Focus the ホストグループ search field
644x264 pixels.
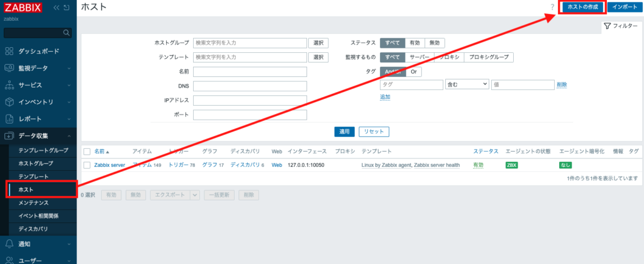pos(250,43)
